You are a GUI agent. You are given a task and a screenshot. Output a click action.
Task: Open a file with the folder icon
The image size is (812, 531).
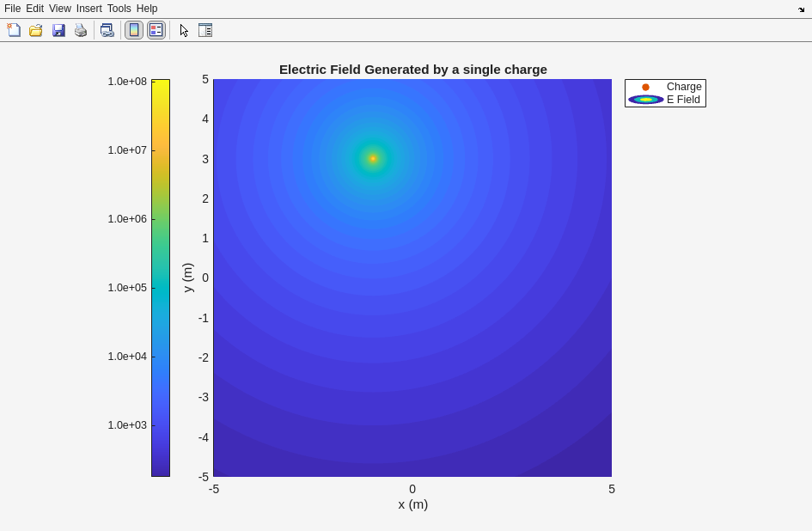pos(36,30)
